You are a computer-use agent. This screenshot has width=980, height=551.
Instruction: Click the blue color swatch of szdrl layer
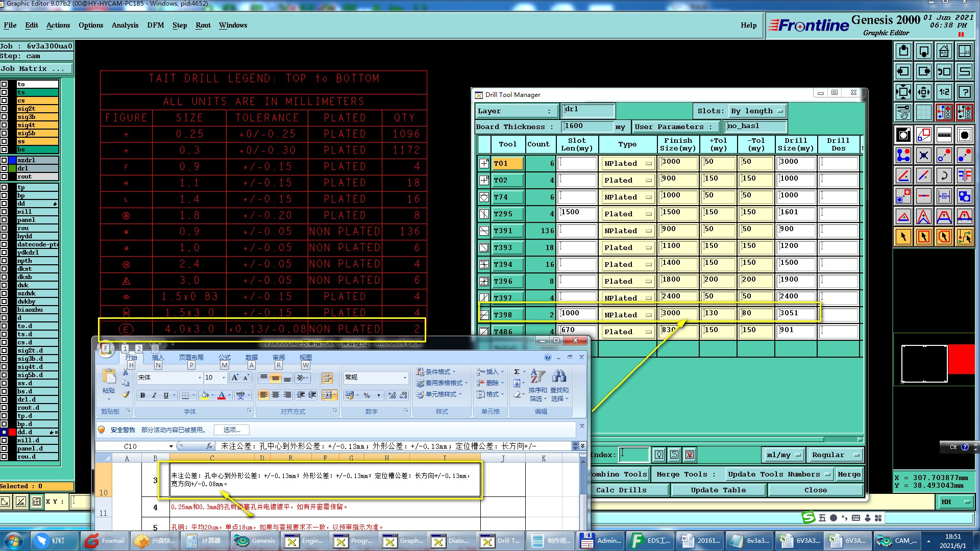12,160
